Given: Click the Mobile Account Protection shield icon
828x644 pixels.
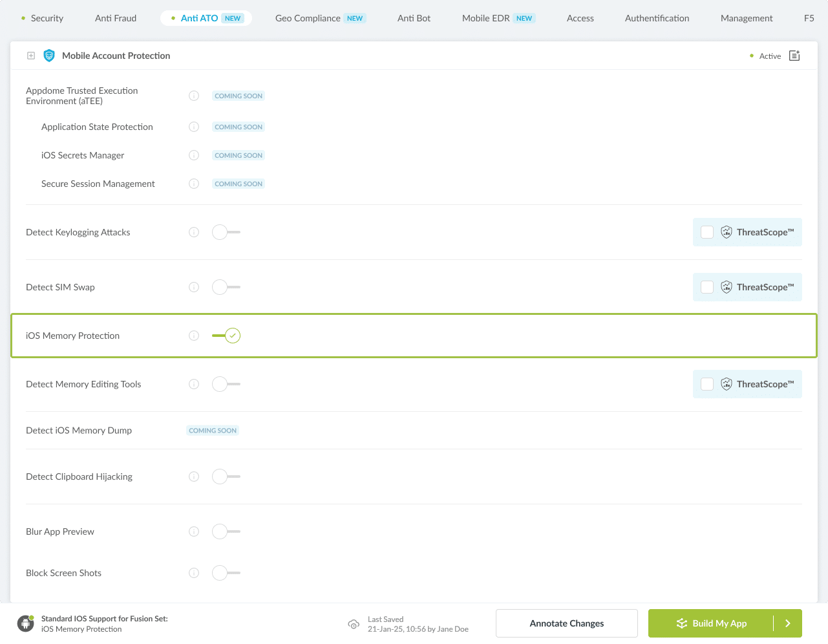Looking at the screenshot, I should 49,56.
